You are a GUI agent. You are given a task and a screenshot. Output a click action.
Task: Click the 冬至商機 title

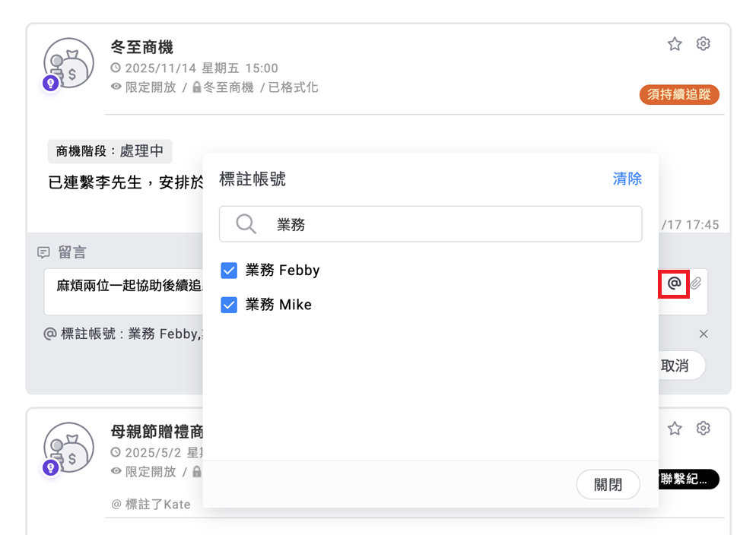click(142, 47)
